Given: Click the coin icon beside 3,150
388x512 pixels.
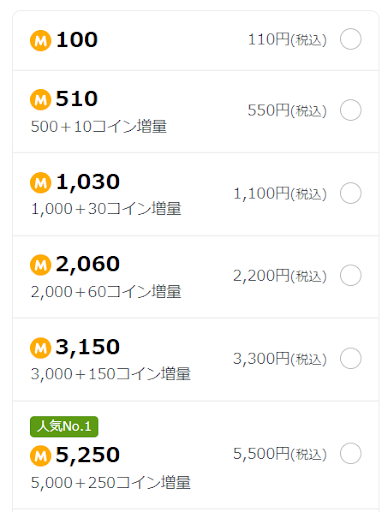Looking at the screenshot, I should click(41, 348).
